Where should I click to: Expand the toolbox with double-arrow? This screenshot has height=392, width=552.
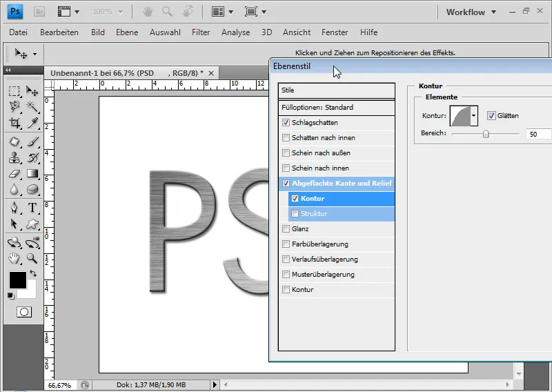coord(8,70)
